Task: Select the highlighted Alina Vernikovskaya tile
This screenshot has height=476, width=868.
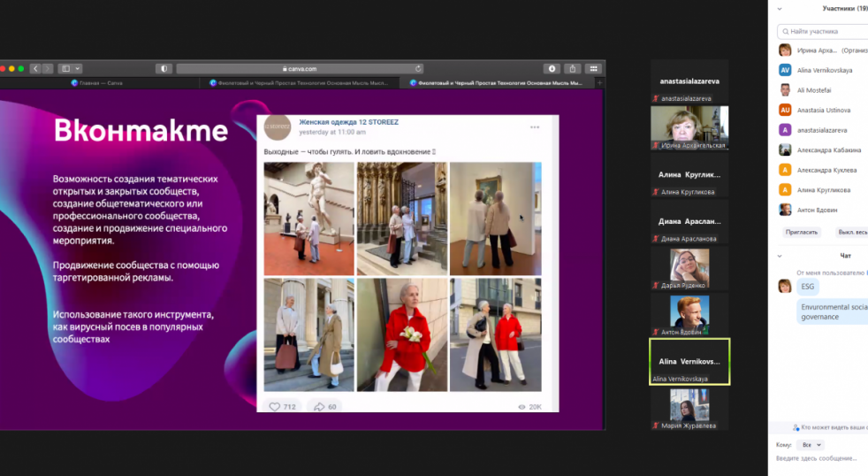Action: 689,362
